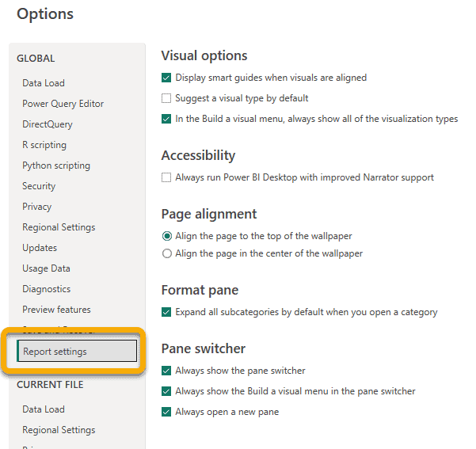Toggle Build a visual menu in pane switcher

click(x=166, y=391)
